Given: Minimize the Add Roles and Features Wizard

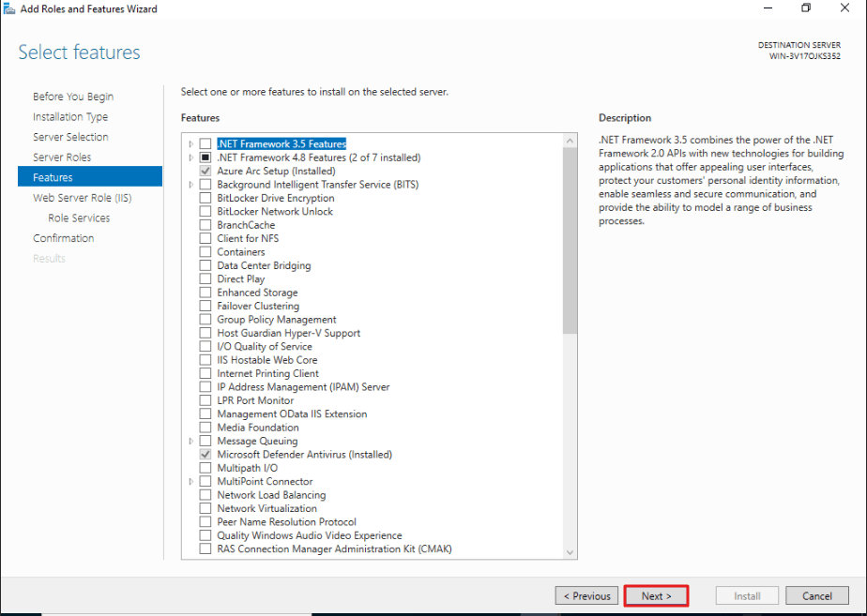Looking at the screenshot, I should click(768, 8).
